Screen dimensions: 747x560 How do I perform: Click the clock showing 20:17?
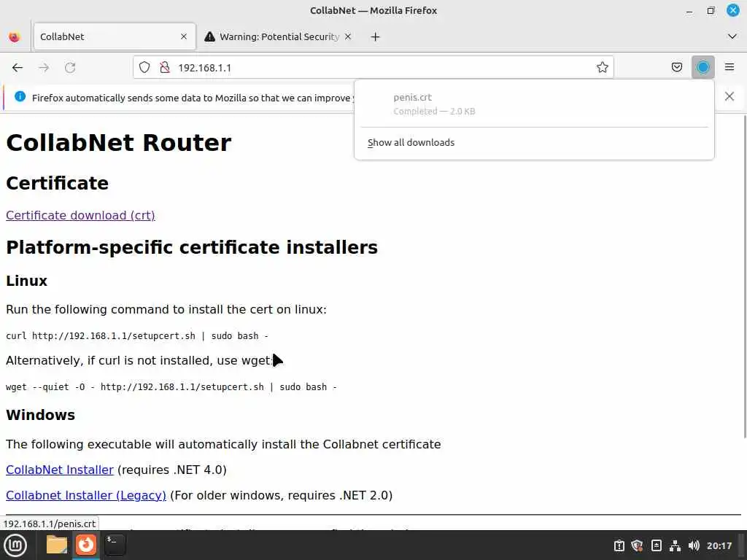[719, 545]
